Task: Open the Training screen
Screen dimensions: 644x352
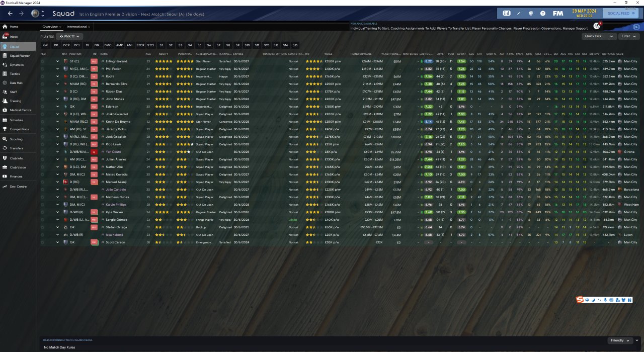Action: (x=18, y=101)
